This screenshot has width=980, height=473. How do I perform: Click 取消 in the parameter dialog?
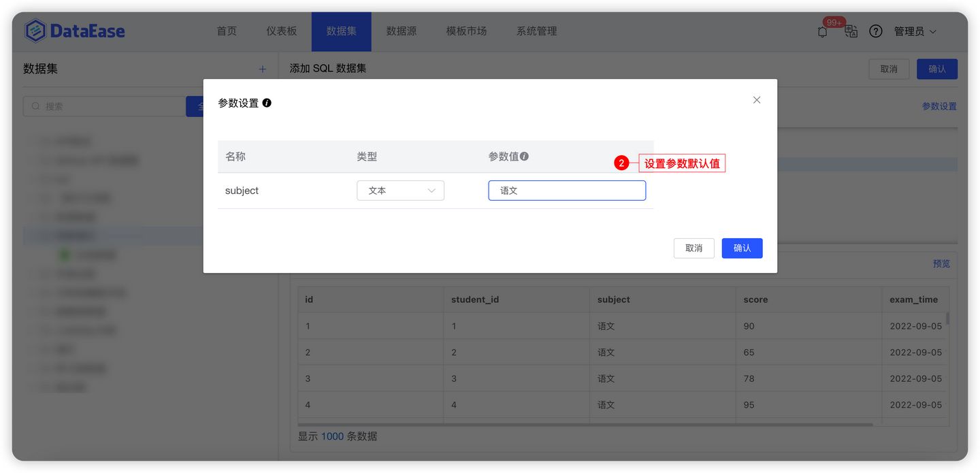tap(693, 248)
